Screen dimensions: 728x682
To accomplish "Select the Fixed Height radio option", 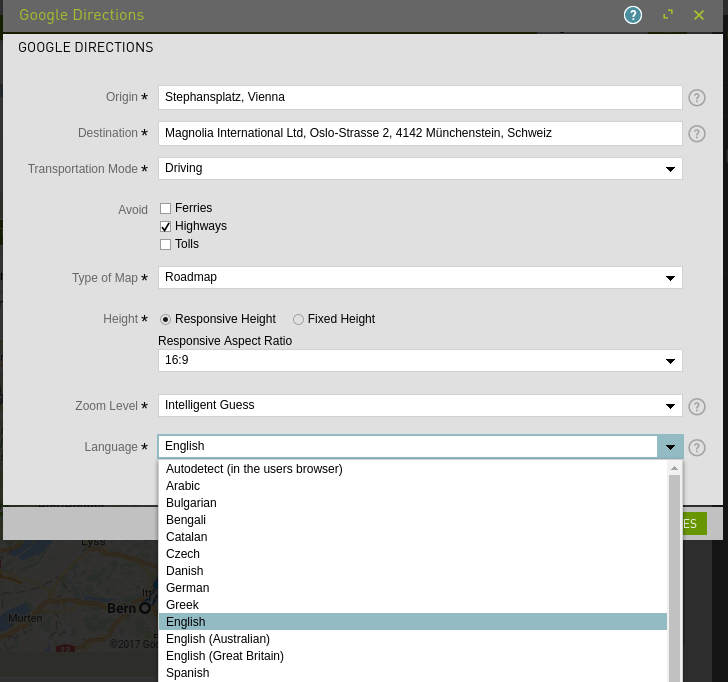I will click(x=298, y=319).
